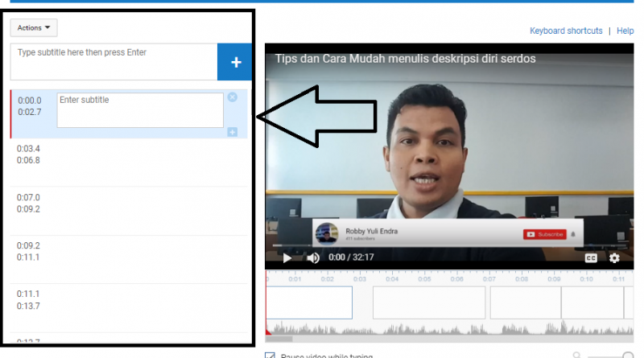The image size is (644, 358).
Task: Select the 0:09.2 – 0:11.1 subtitle row
Action: click(129, 260)
